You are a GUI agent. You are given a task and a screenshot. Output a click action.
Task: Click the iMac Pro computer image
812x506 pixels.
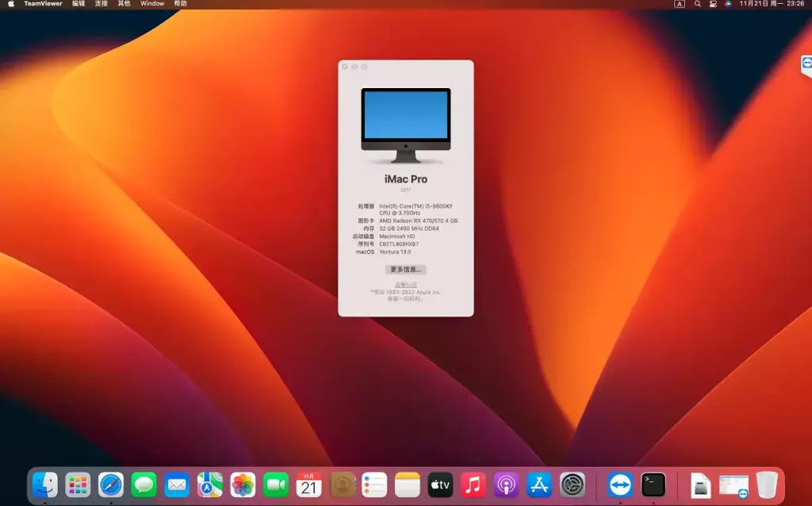[x=406, y=126]
